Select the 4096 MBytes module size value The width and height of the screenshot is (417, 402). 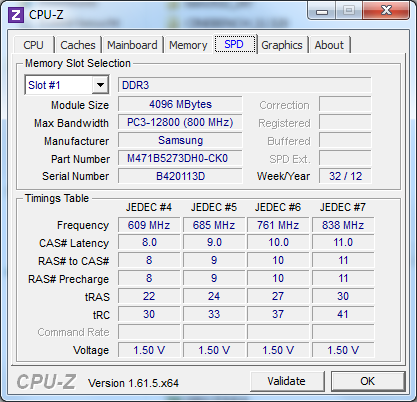[x=180, y=104]
